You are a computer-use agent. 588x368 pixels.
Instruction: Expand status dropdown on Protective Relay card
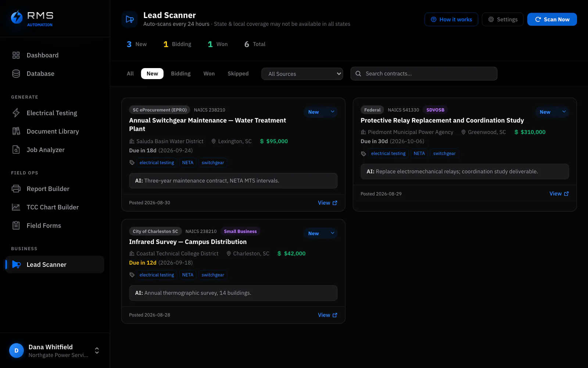(552, 112)
